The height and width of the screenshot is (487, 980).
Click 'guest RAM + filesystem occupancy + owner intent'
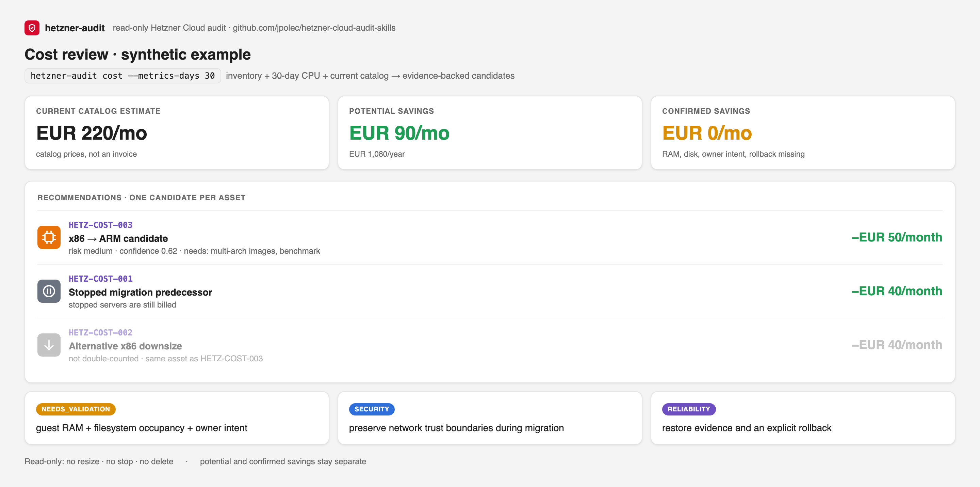(x=142, y=428)
